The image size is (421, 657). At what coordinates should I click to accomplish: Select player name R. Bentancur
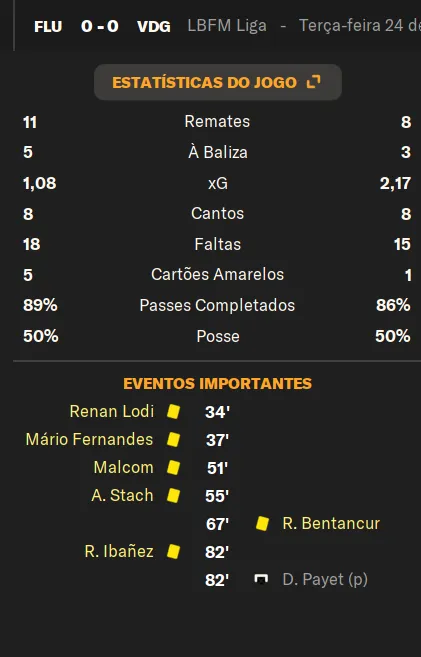pos(331,523)
